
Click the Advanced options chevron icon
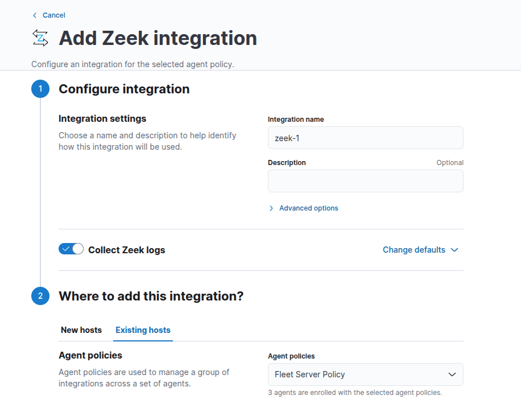coord(271,208)
